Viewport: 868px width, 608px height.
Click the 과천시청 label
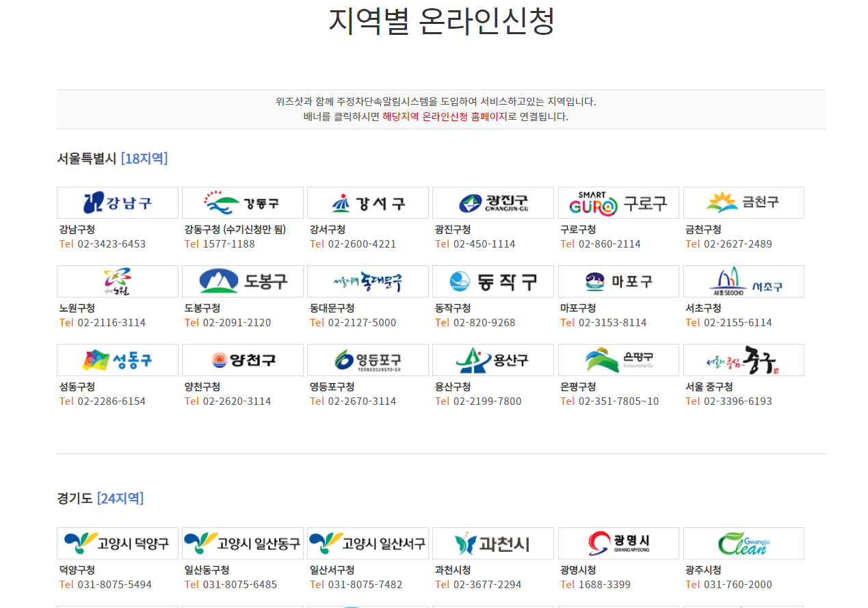click(x=453, y=570)
